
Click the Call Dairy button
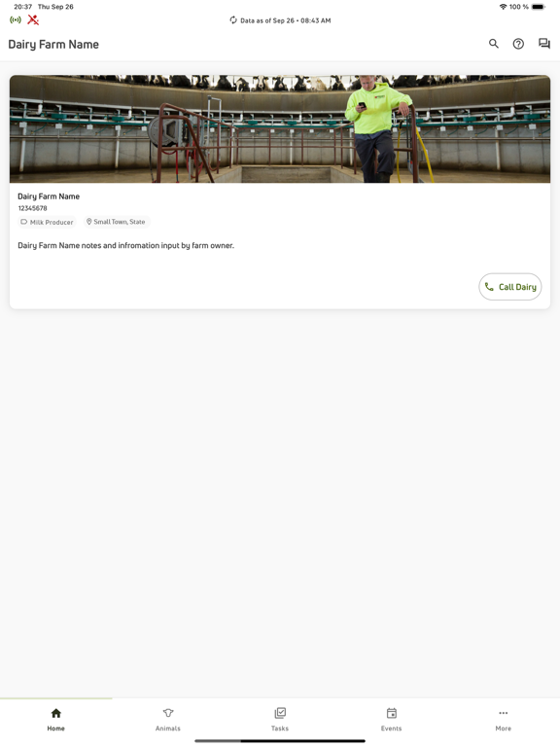510,287
